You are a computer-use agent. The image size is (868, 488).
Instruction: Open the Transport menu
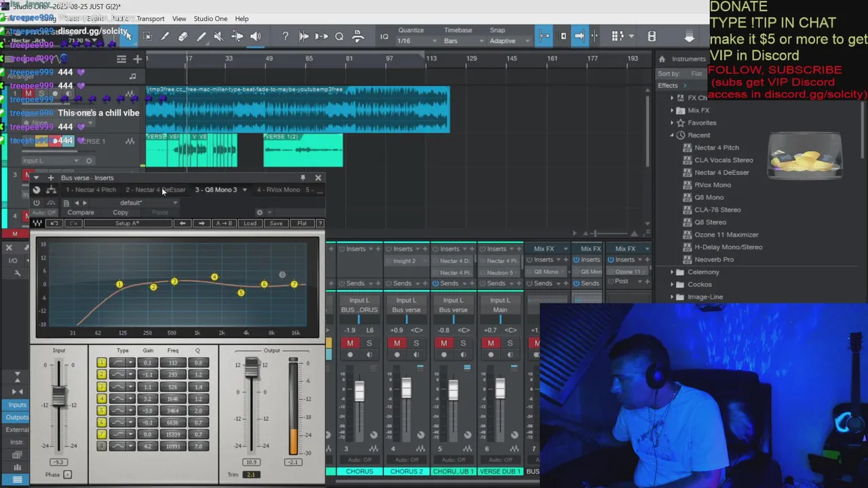[151, 18]
